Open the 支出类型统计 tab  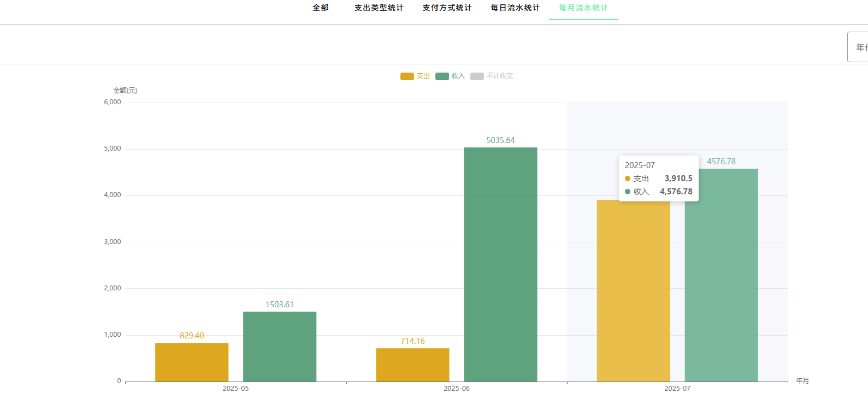coord(379,8)
